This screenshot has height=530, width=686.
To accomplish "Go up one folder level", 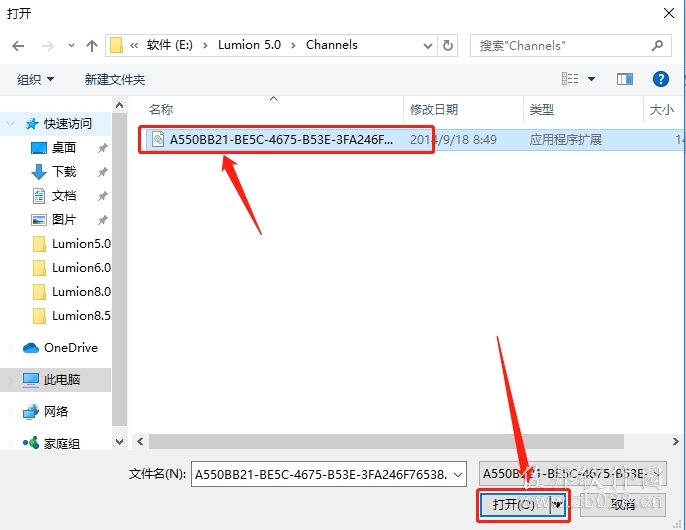I will tap(92, 46).
